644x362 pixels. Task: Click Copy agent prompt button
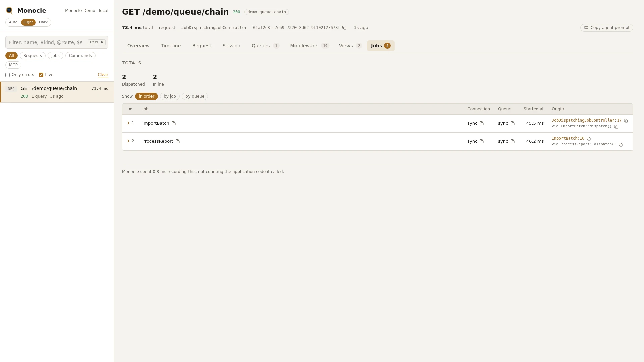tap(606, 28)
